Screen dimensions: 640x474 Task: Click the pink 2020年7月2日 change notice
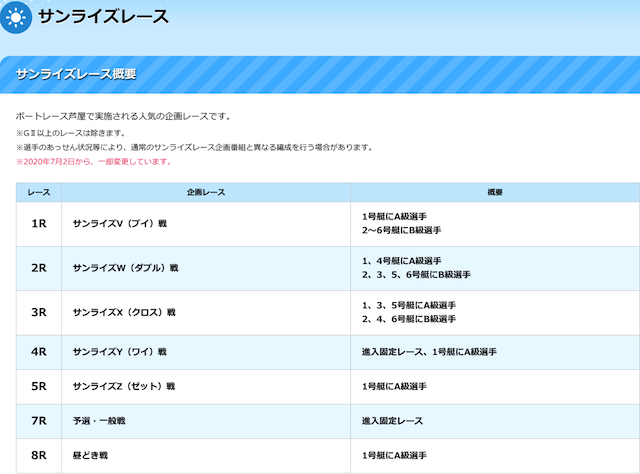pos(93,161)
